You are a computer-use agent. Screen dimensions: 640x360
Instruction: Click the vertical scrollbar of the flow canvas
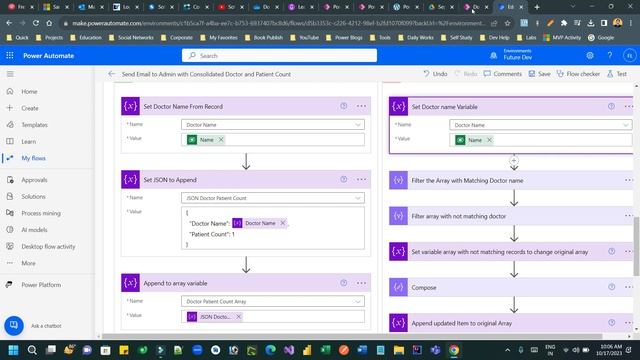coord(636,247)
